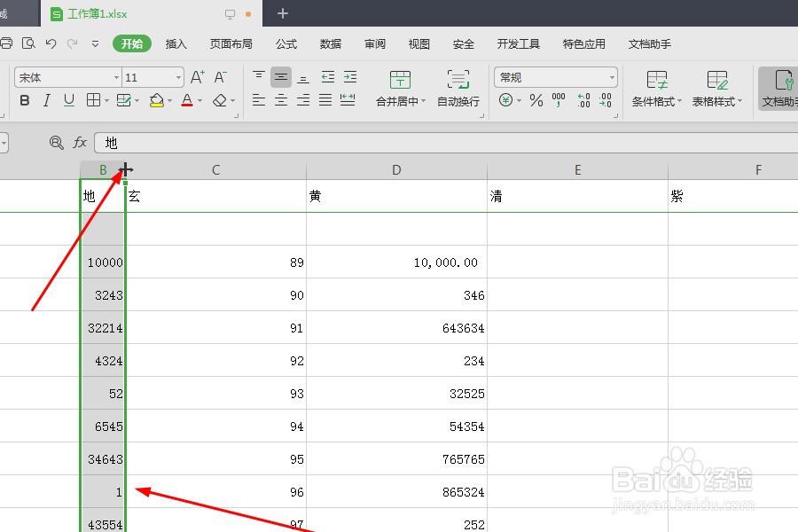Image resolution: width=798 pixels, height=532 pixels.
Task: Click the undo icon
Action: [x=51, y=43]
